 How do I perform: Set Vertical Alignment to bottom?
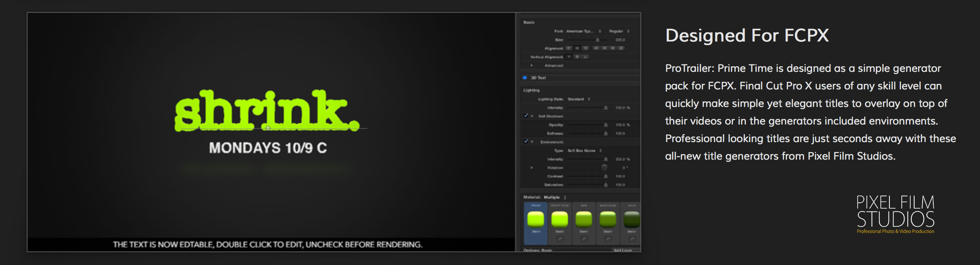585,57
